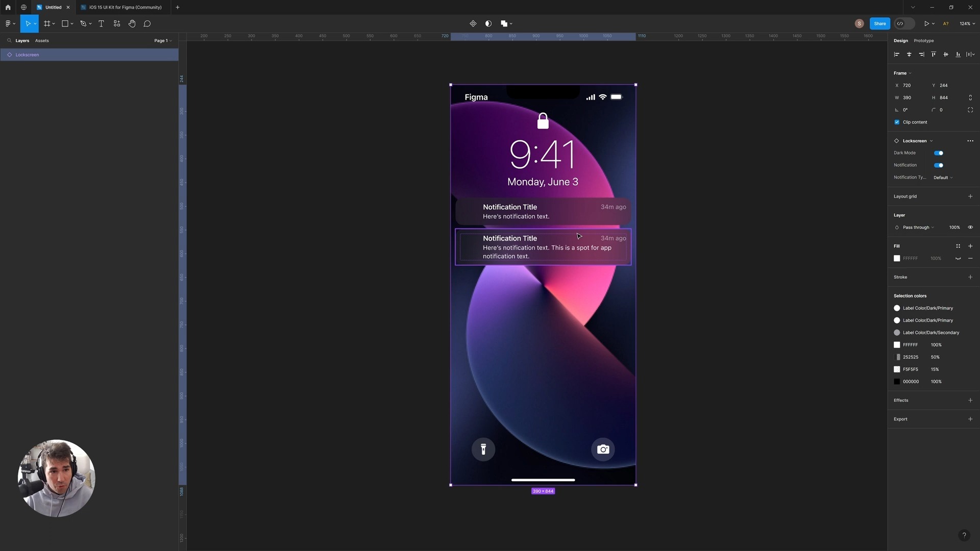Screen dimensions: 980x551
Task: Toggle Dark Mode switch
Action: [939, 153]
